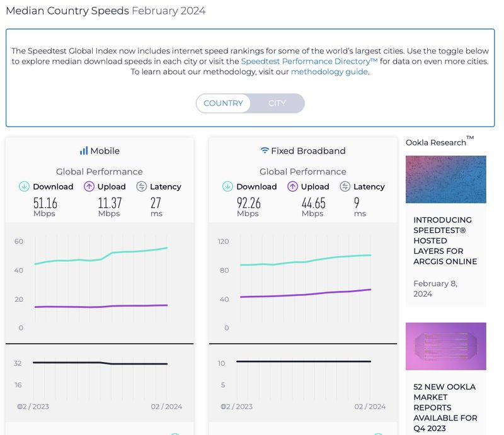504x435 pixels.
Task: Click the Mobile Upload arrow icon
Action: coord(89,186)
